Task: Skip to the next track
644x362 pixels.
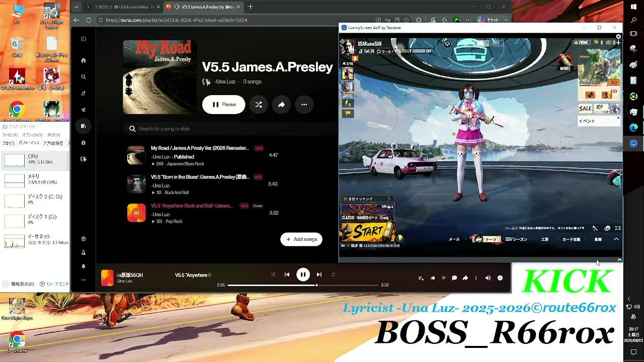Action: tap(319, 275)
